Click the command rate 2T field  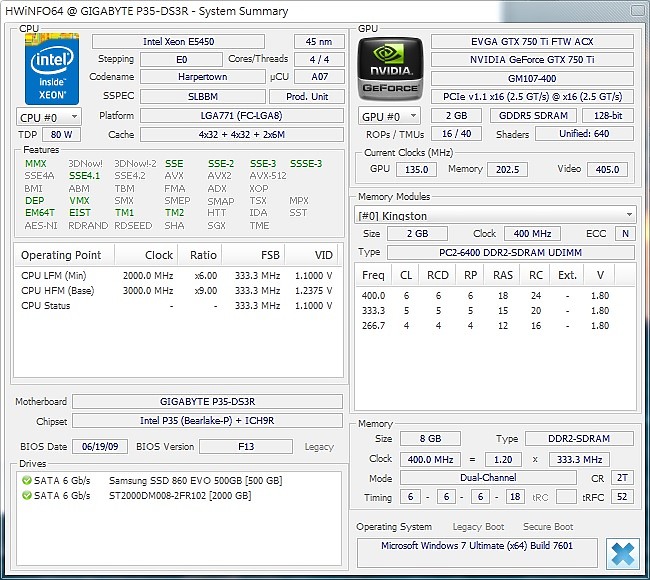pyautogui.click(x=622, y=478)
